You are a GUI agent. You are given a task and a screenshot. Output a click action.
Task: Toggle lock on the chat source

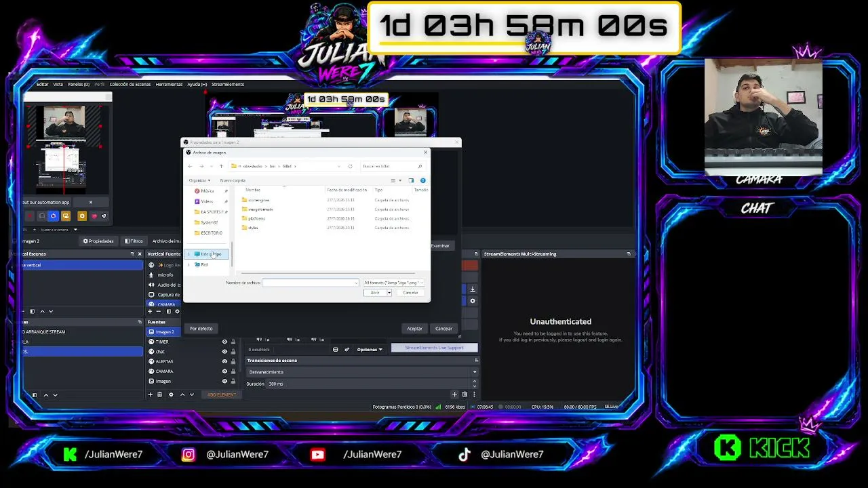[x=233, y=352]
